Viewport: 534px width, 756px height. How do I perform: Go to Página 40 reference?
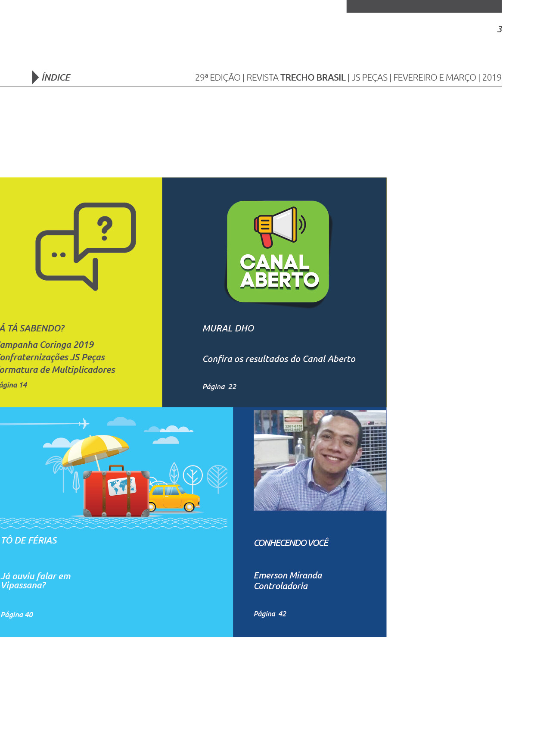coord(17,615)
